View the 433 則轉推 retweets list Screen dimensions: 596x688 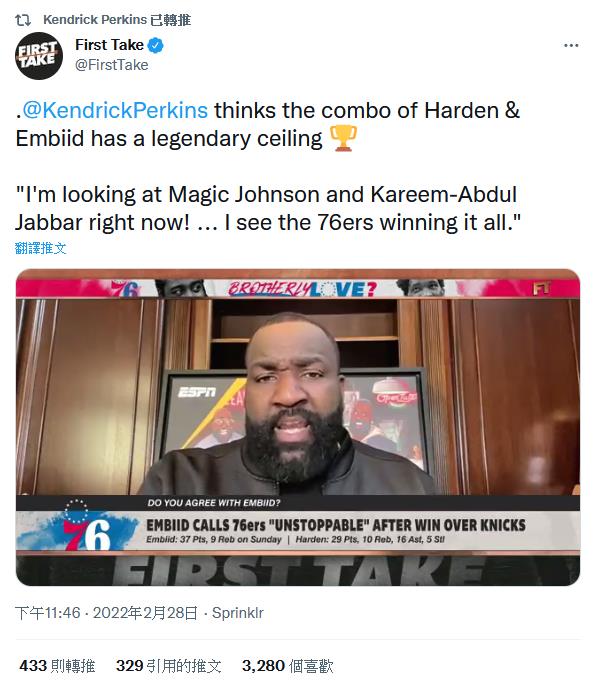[57, 666]
